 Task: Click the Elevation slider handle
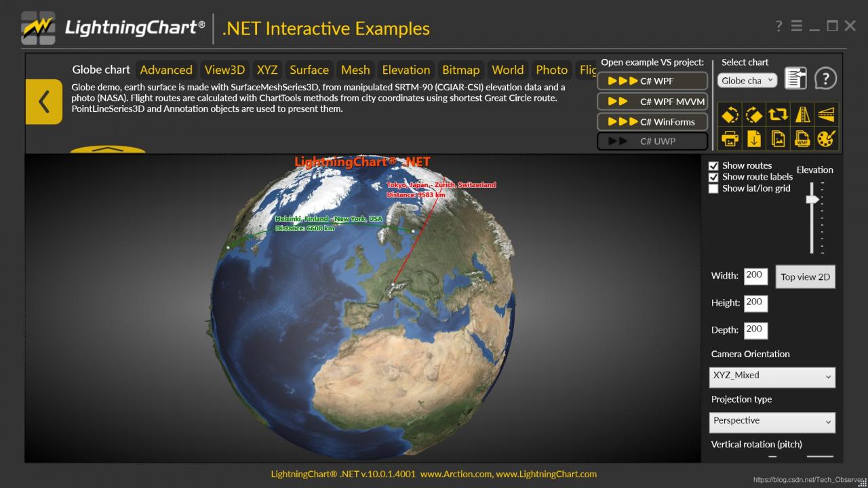(x=812, y=199)
